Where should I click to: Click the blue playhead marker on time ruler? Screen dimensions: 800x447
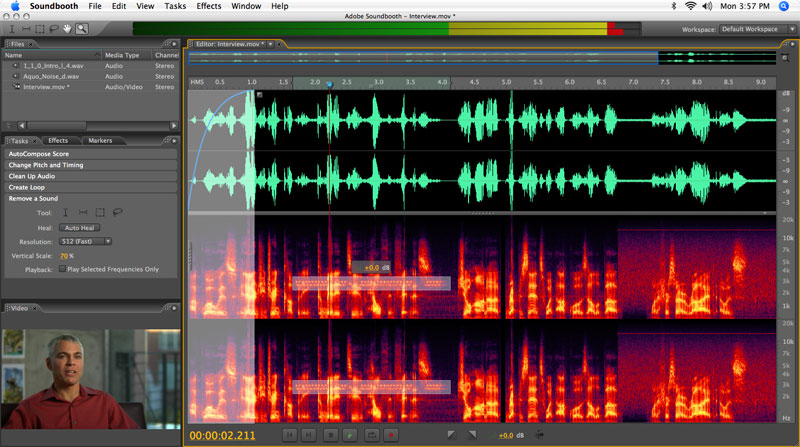point(330,84)
